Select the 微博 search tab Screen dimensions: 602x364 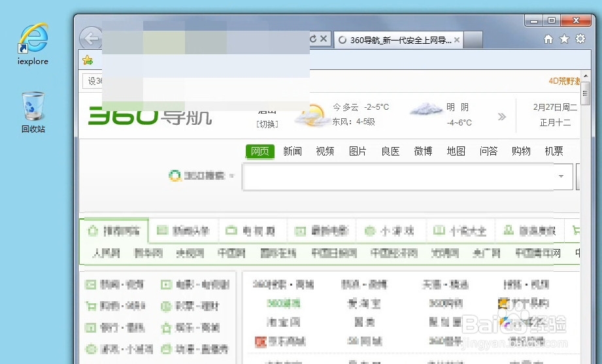(x=423, y=151)
